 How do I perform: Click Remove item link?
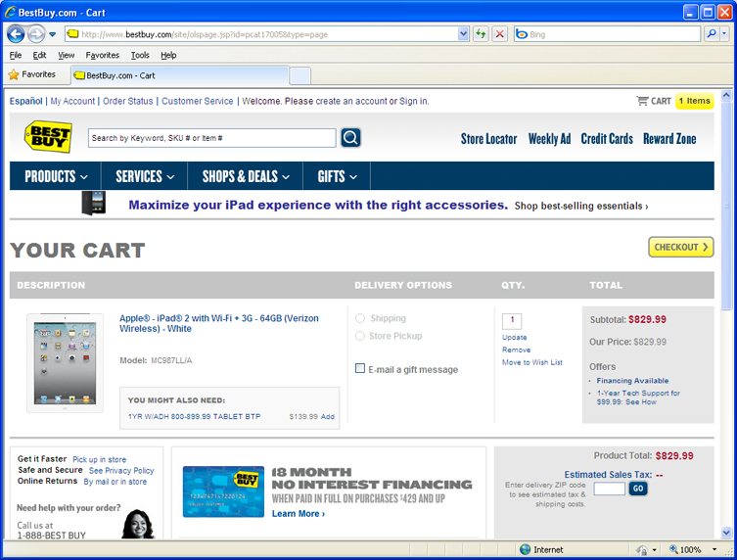(x=516, y=350)
